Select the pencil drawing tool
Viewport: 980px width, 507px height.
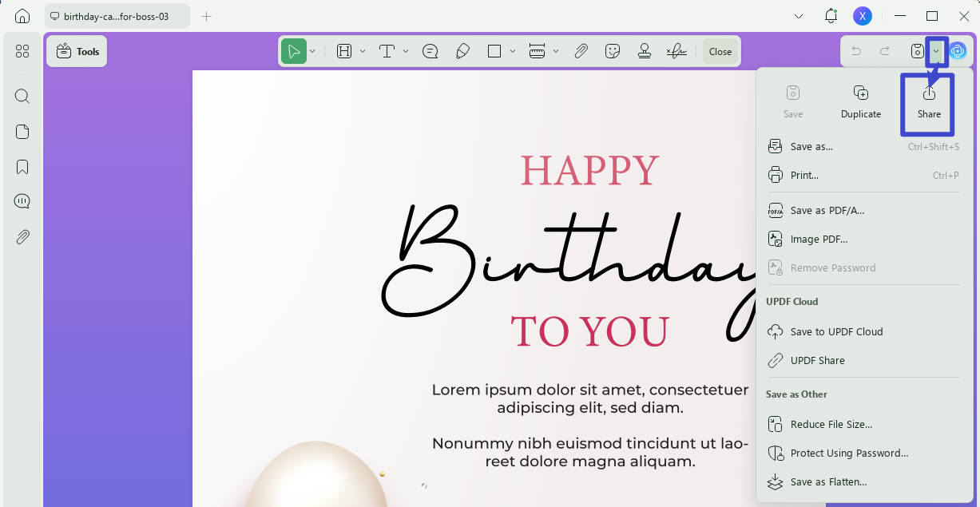coord(462,51)
